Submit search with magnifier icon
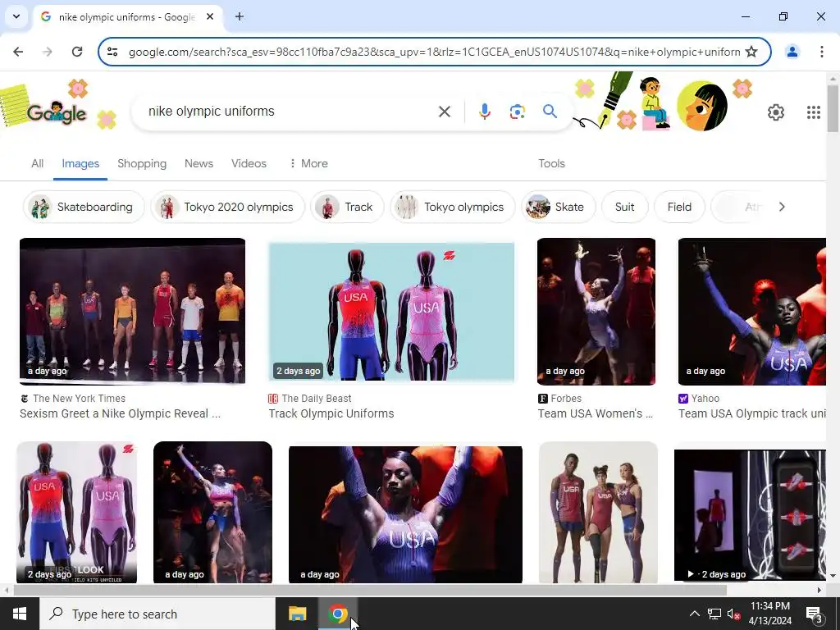The image size is (840, 630). tap(550, 112)
